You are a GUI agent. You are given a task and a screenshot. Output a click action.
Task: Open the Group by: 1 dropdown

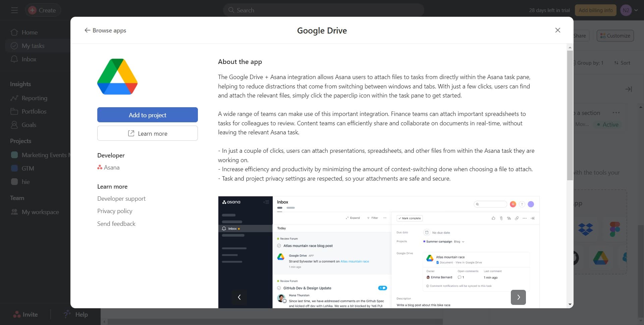pyautogui.click(x=588, y=63)
